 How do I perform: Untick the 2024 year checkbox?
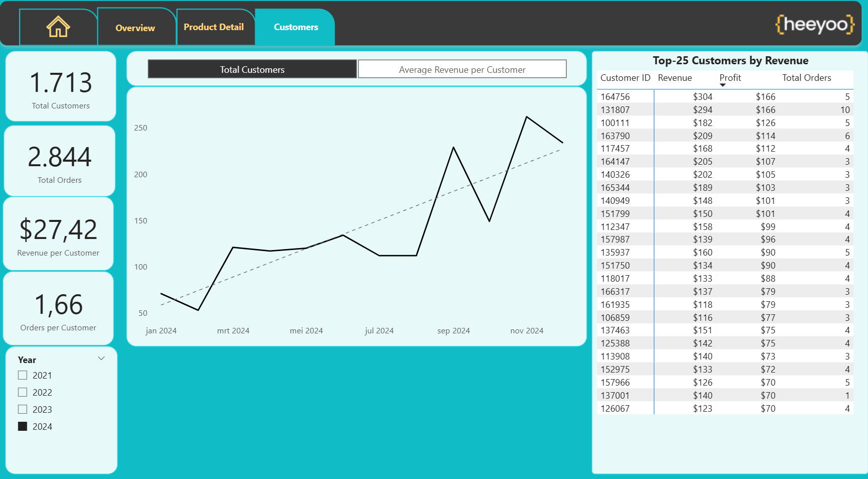(23, 426)
